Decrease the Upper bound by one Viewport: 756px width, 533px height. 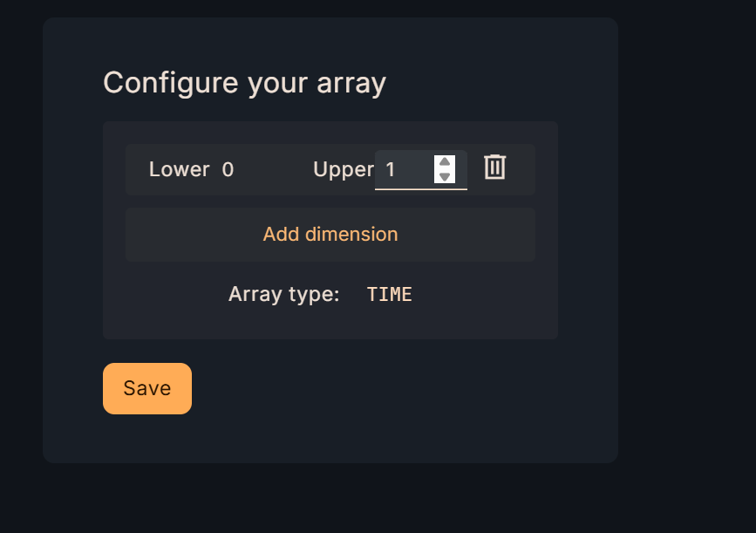tap(445, 176)
